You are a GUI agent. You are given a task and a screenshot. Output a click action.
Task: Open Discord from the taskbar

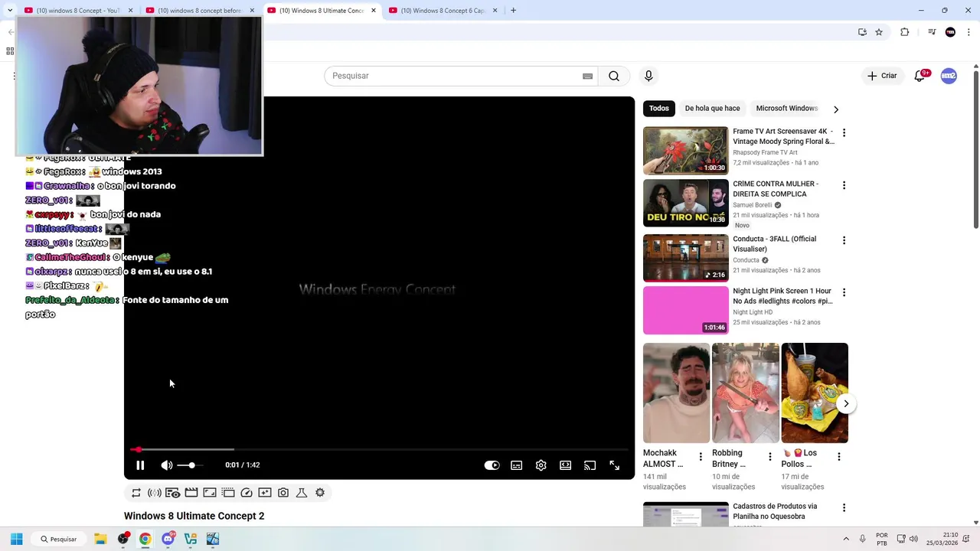168,539
